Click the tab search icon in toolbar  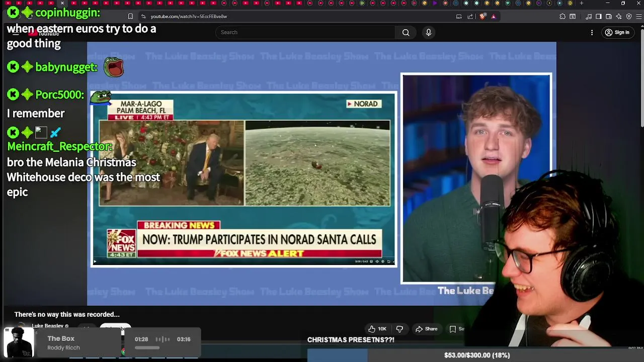click(572, 17)
